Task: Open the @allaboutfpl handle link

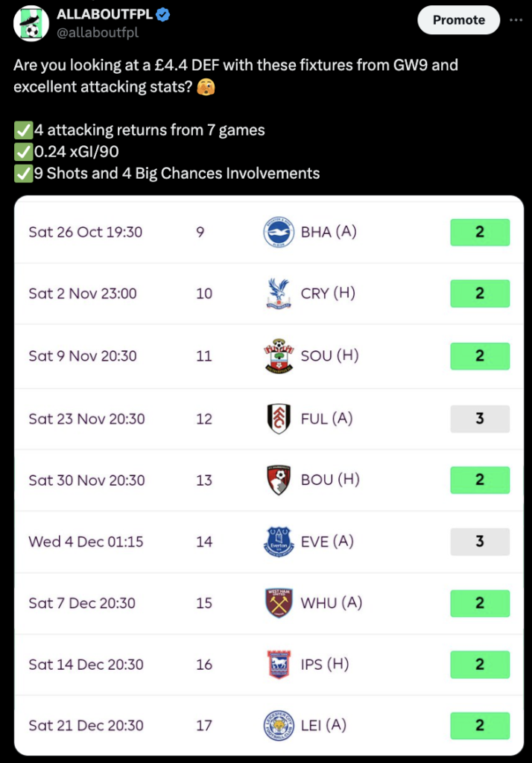Action: [97, 33]
